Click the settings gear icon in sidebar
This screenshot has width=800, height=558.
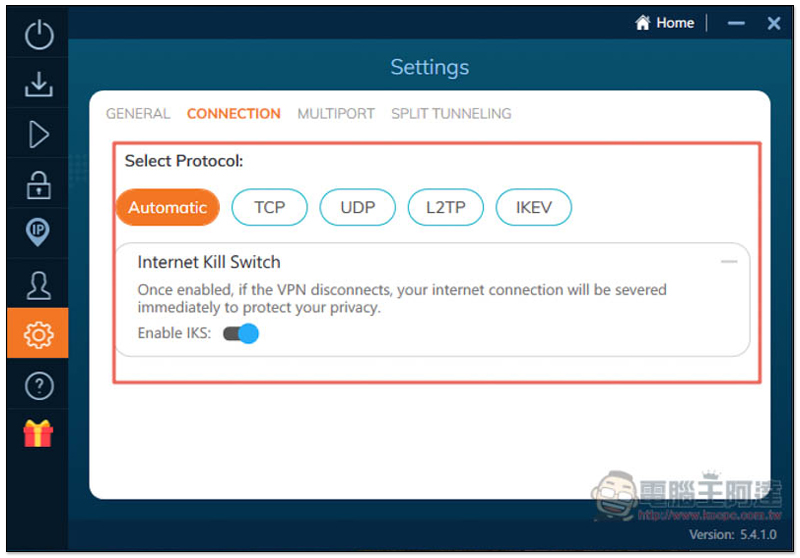pyautogui.click(x=38, y=334)
